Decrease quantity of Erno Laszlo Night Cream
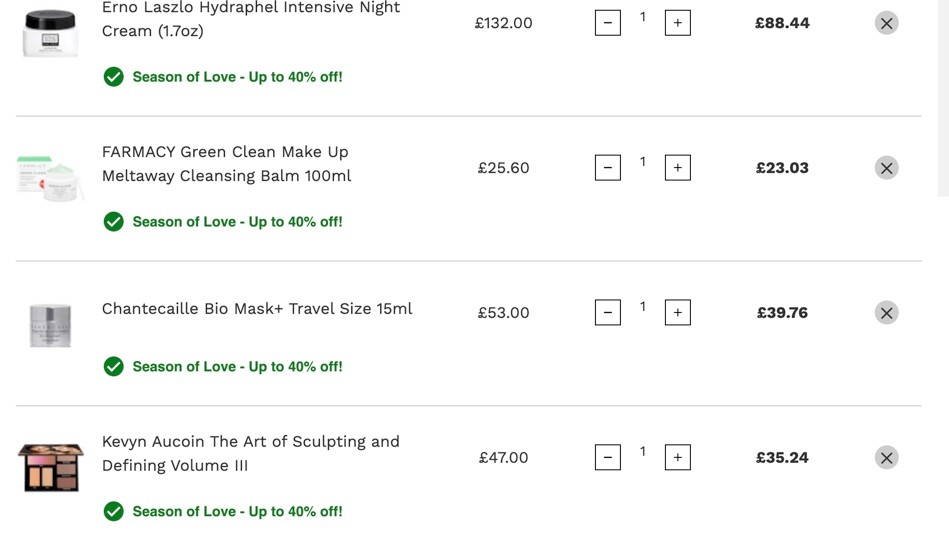The height and width of the screenshot is (546, 949). click(608, 23)
